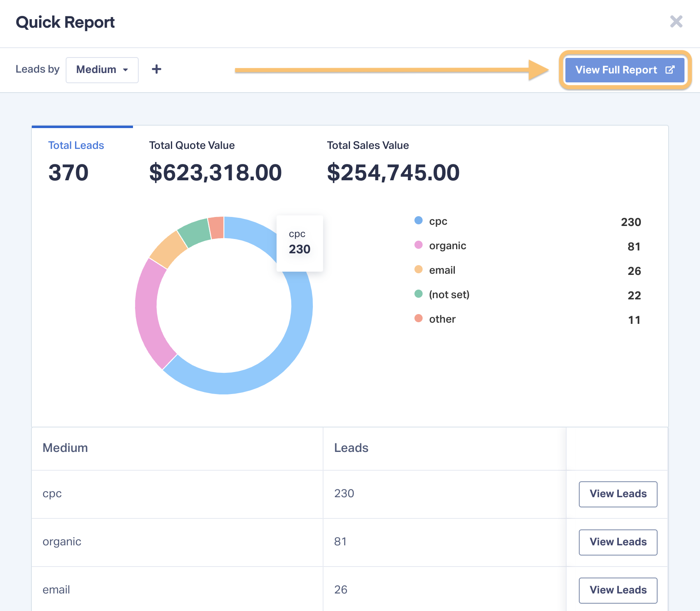Click the cpc legend label

click(438, 221)
